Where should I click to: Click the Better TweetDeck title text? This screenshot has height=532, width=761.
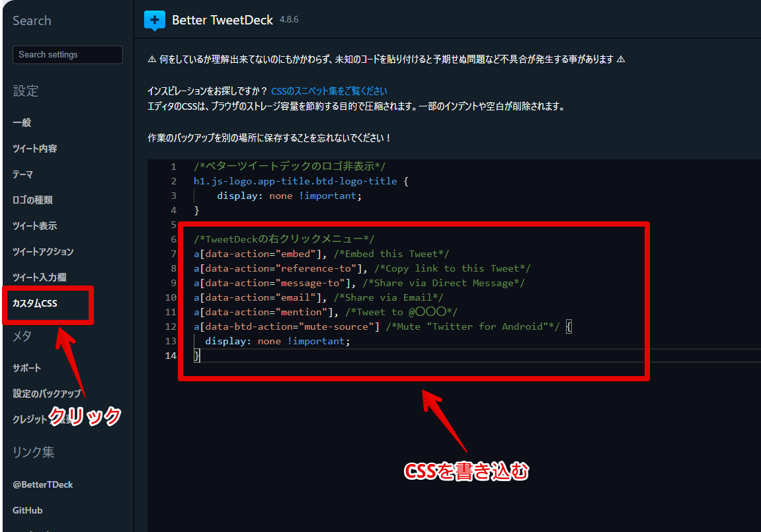click(x=222, y=20)
